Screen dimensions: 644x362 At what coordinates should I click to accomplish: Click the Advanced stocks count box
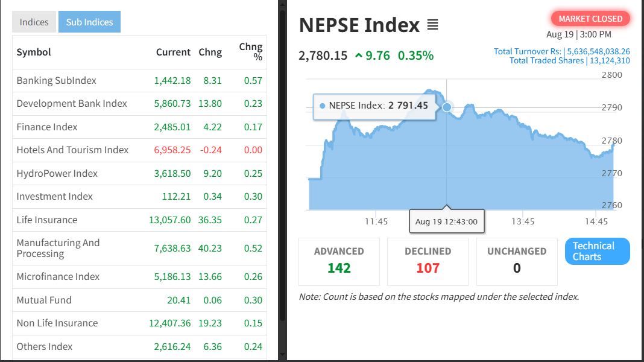coord(339,261)
